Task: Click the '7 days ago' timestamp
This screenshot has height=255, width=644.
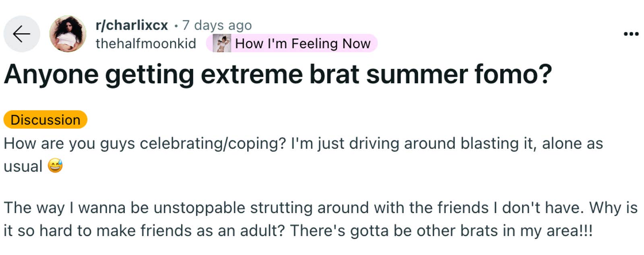Action: (x=217, y=25)
